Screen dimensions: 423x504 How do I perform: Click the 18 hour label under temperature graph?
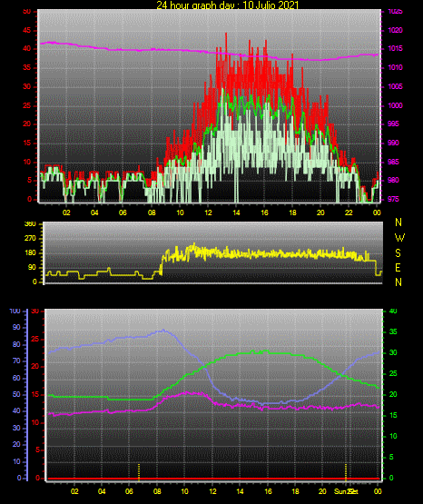tap(296, 491)
